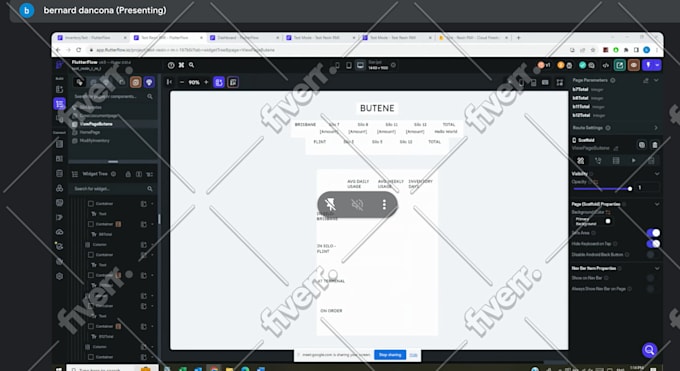Open the actions tab in right panel

598,161
